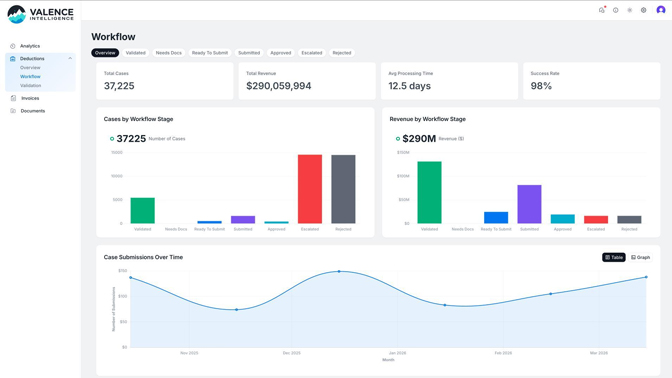
Task: Click the last data point after Mar 2026
Action: point(646,277)
